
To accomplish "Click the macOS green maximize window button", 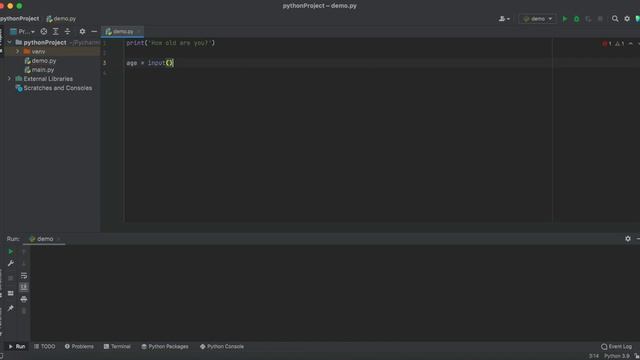I will point(19,6).
